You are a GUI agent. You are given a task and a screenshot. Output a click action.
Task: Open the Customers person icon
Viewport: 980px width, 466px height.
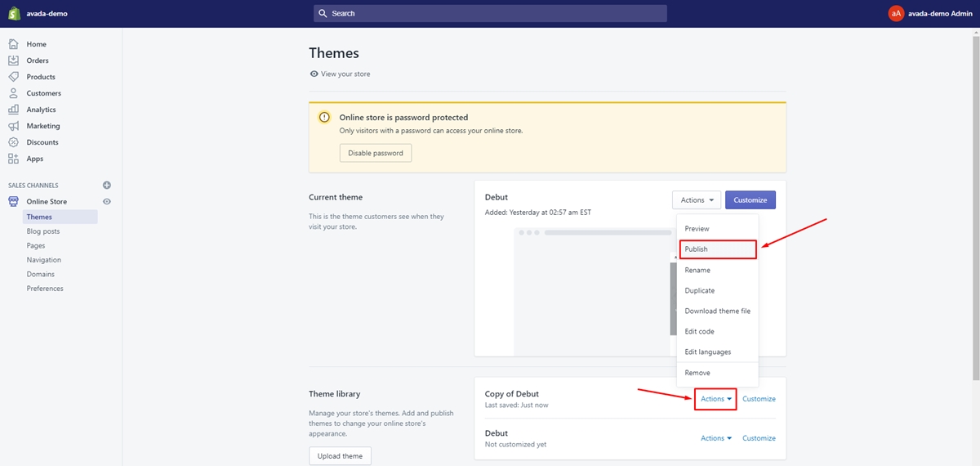[x=13, y=93]
